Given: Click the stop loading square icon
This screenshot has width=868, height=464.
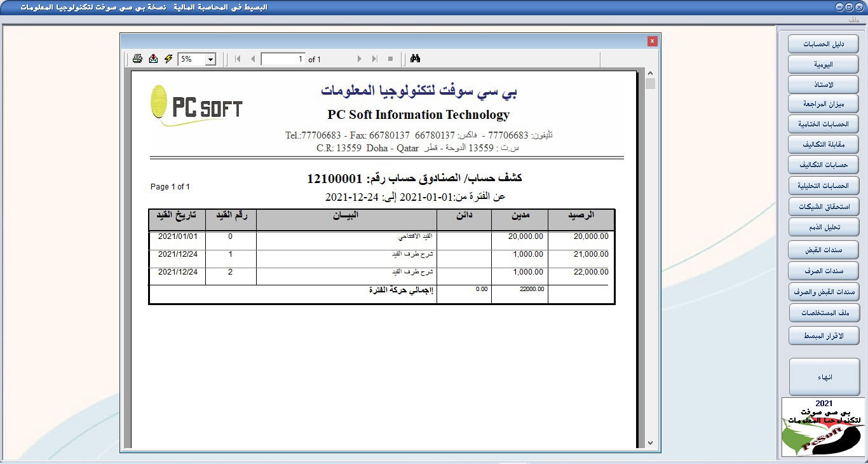Looking at the screenshot, I should [x=390, y=59].
